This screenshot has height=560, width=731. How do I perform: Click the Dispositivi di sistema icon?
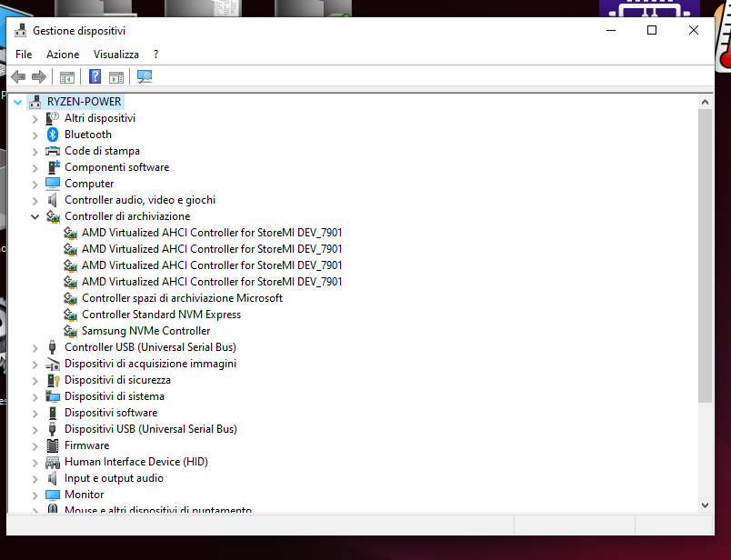(x=53, y=396)
